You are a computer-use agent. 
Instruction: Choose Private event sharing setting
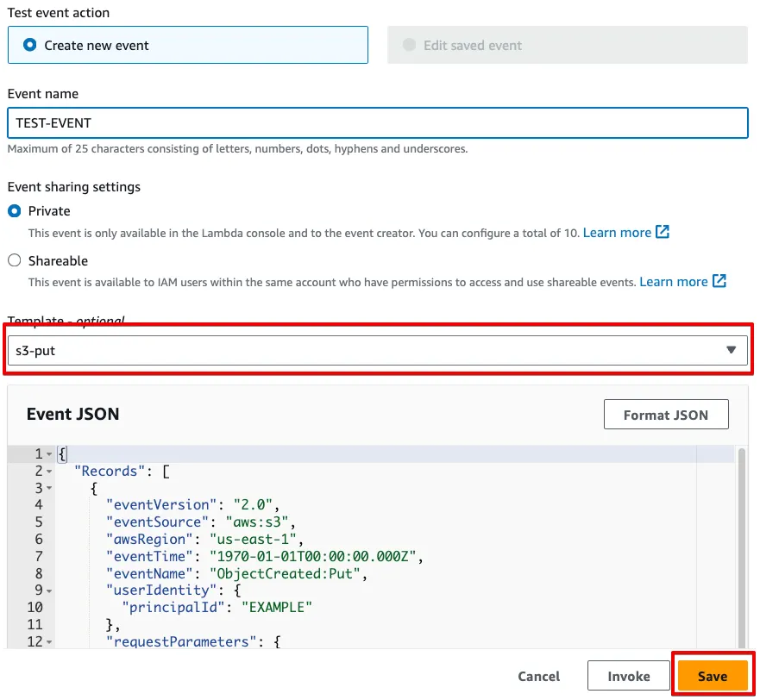15,211
